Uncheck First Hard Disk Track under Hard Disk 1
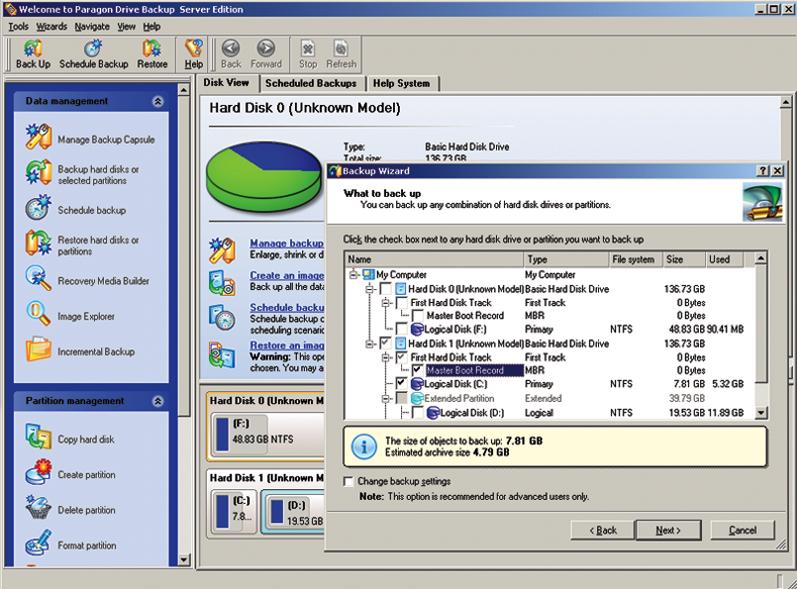The image size is (797, 589). coord(402,357)
